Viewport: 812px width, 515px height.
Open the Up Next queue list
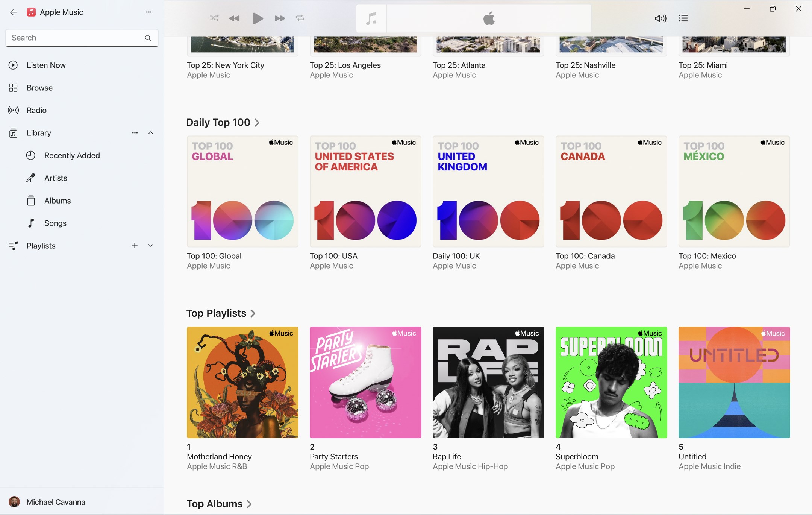[683, 18]
